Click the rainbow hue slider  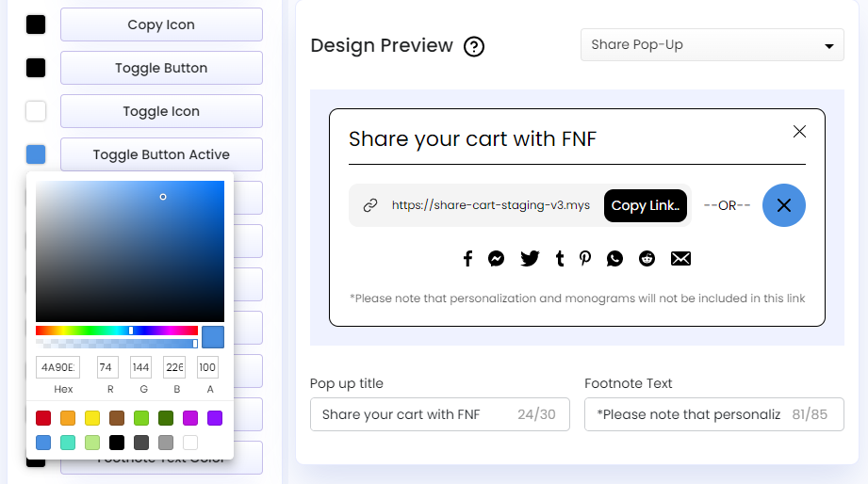point(117,331)
